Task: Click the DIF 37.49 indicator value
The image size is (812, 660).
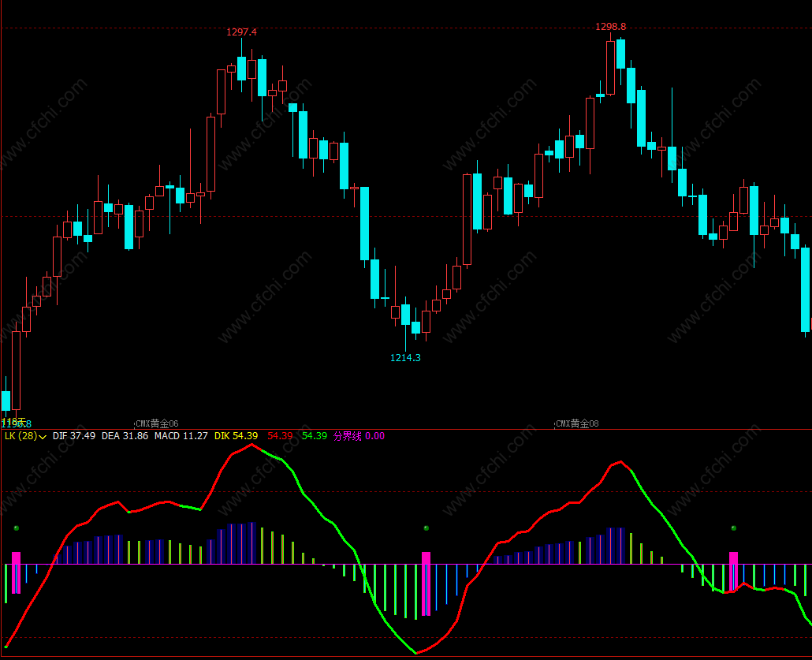Action: (x=73, y=436)
